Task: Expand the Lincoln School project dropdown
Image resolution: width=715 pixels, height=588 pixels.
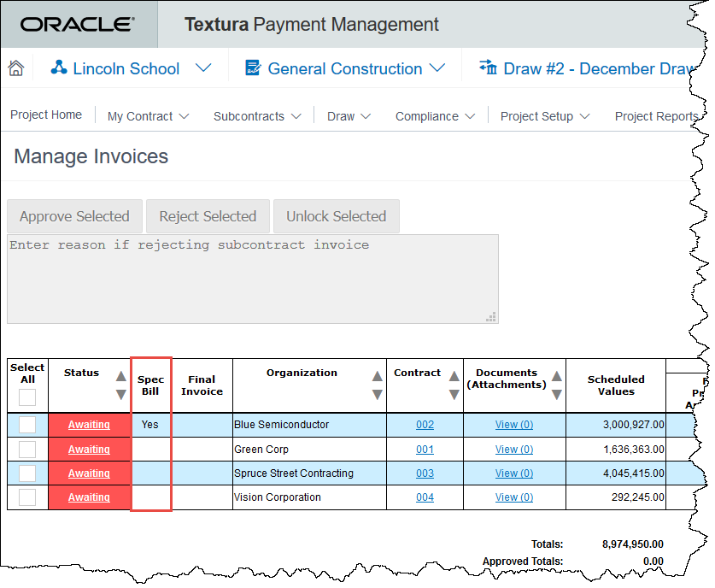Action: pyautogui.click(x=202, y=68)
